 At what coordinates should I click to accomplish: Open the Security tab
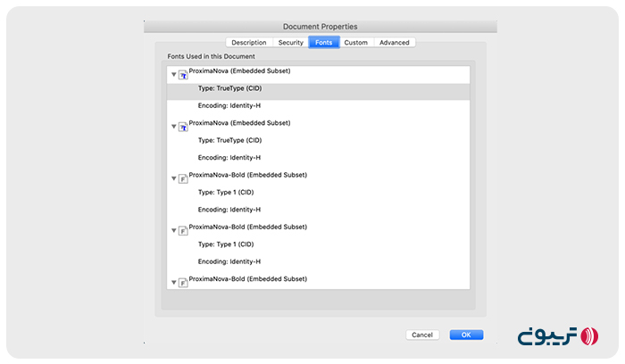(290, 43)
